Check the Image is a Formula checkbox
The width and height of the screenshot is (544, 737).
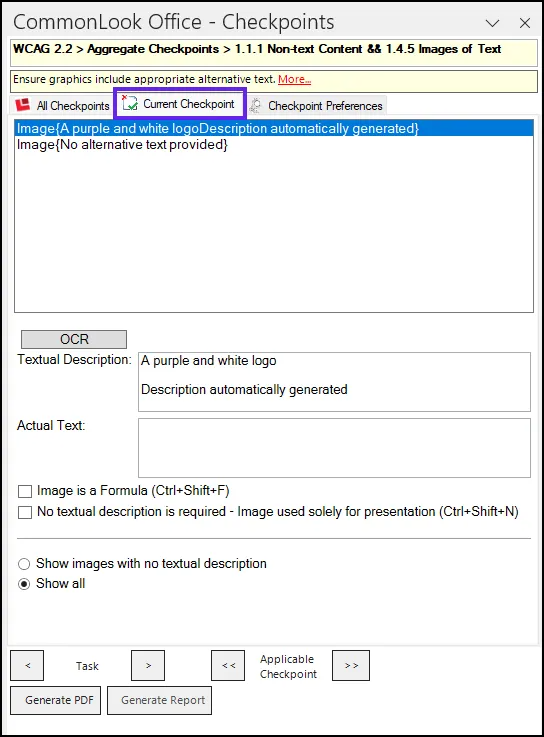tap(25, 491)
